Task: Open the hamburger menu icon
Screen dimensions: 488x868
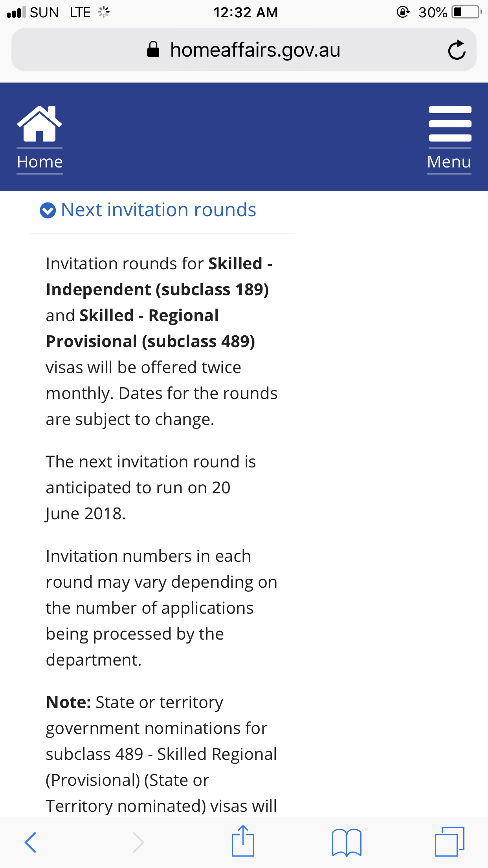Action: tap(450, 124)
